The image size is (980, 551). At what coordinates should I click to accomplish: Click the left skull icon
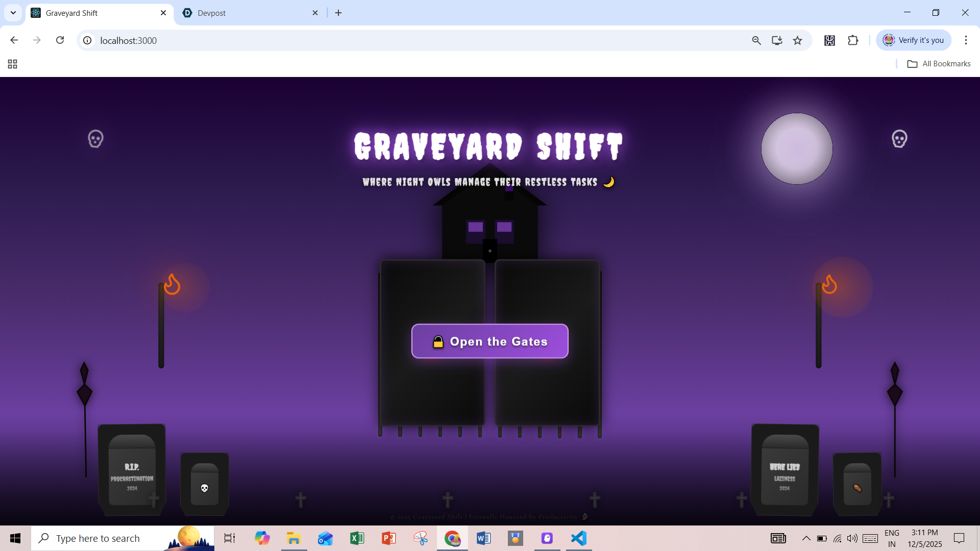pos(95,139)
